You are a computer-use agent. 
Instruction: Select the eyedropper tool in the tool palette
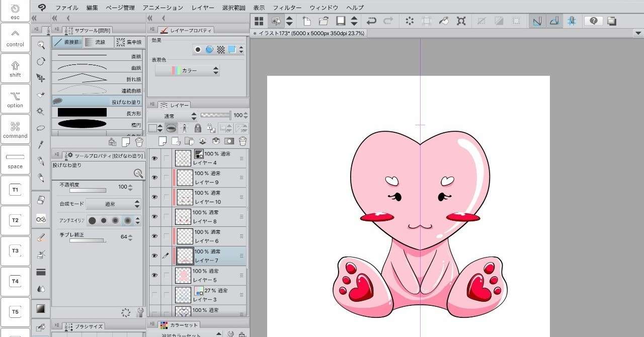coord(41,144)
